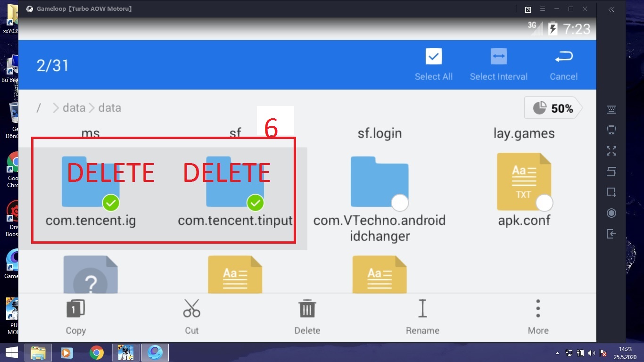Viewport: 644px width, 362px height.
Task: Click the Android battery charging icon
Action: pyautogui.click(x=553, y=29)
